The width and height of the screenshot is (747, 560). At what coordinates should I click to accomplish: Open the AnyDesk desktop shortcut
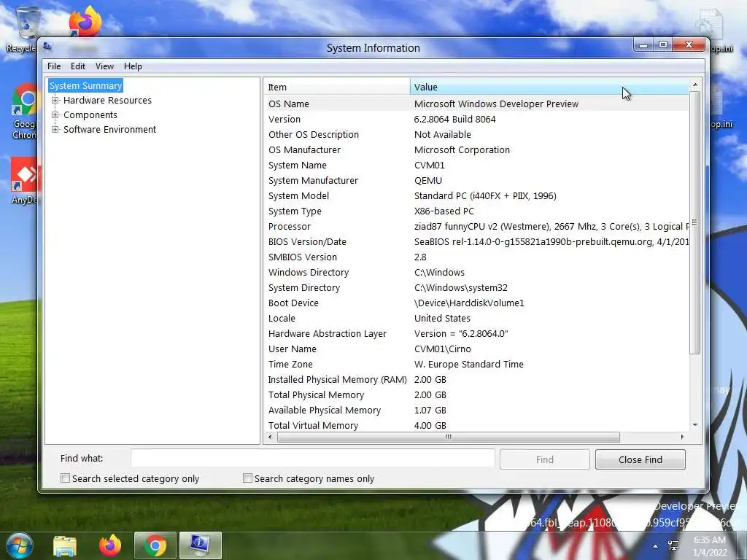24,181
